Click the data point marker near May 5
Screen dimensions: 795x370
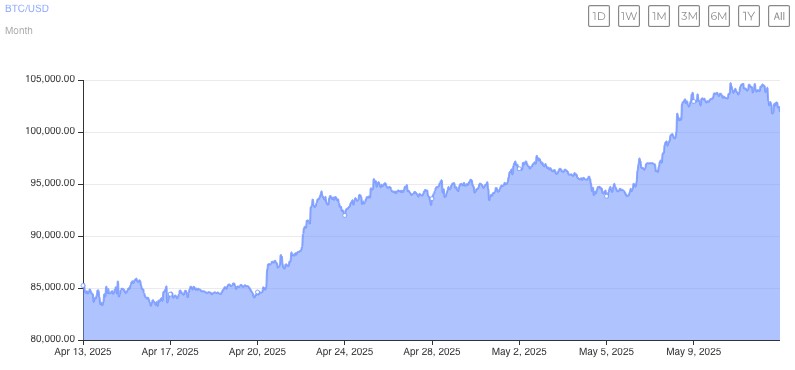(x=606, y=196)
